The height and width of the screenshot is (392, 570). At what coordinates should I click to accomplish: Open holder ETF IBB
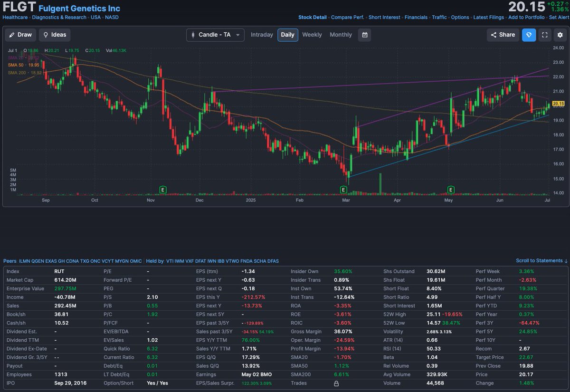pyautogui.click(x=221, y=261)
